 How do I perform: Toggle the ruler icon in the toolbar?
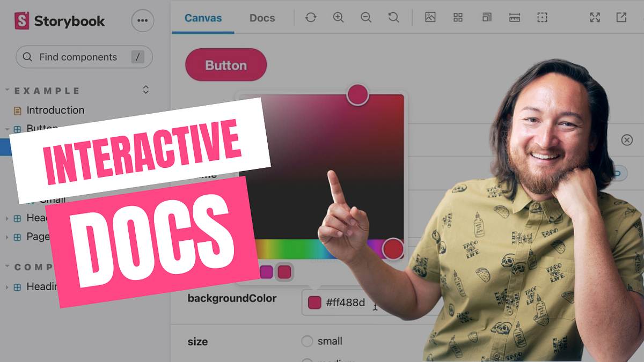[514, 17]
